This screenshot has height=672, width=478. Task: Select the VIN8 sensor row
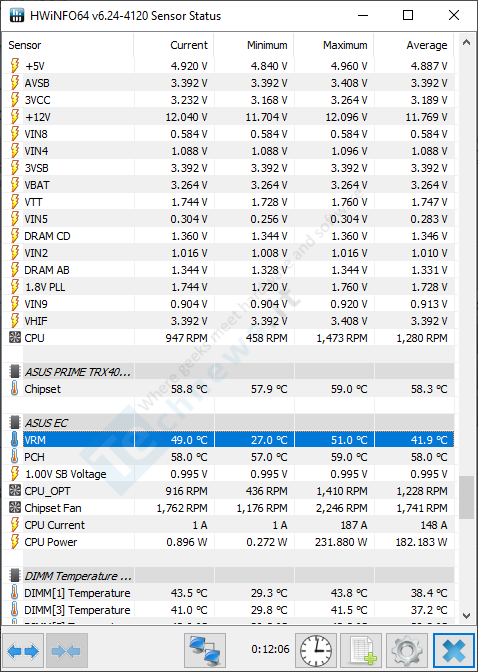pyautogui.click(x=228, y=134)
